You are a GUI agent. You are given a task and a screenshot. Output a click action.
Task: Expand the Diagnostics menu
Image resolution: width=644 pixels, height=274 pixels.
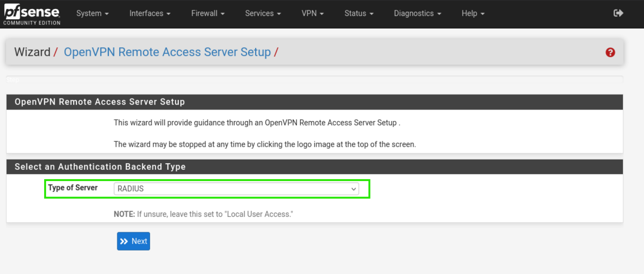(x=417, y=14)
